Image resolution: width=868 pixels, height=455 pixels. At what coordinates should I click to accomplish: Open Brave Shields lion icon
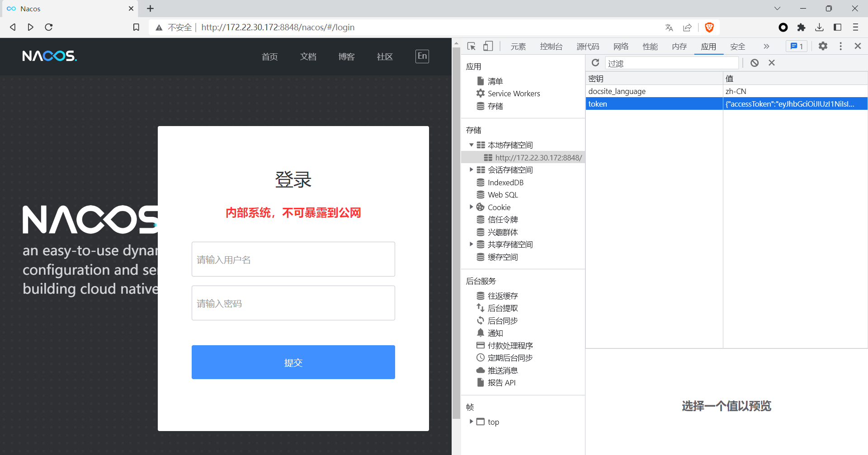pos(709,28)
